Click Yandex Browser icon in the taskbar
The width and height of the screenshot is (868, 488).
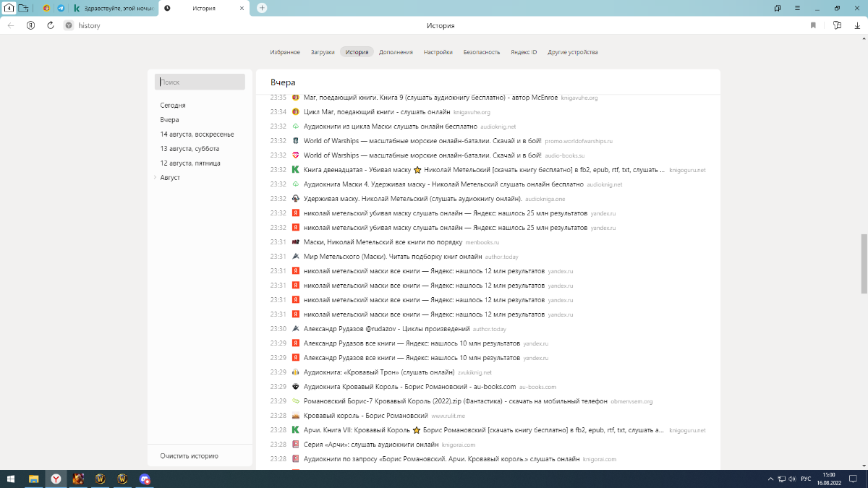click(x=56, y=479)
